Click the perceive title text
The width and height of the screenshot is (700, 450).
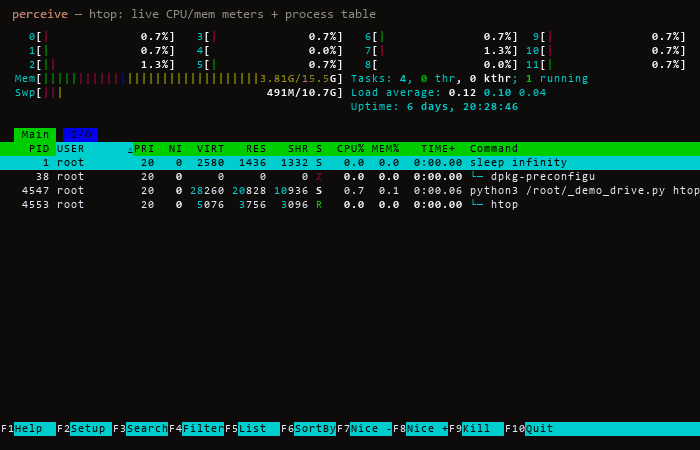point(40,14)
